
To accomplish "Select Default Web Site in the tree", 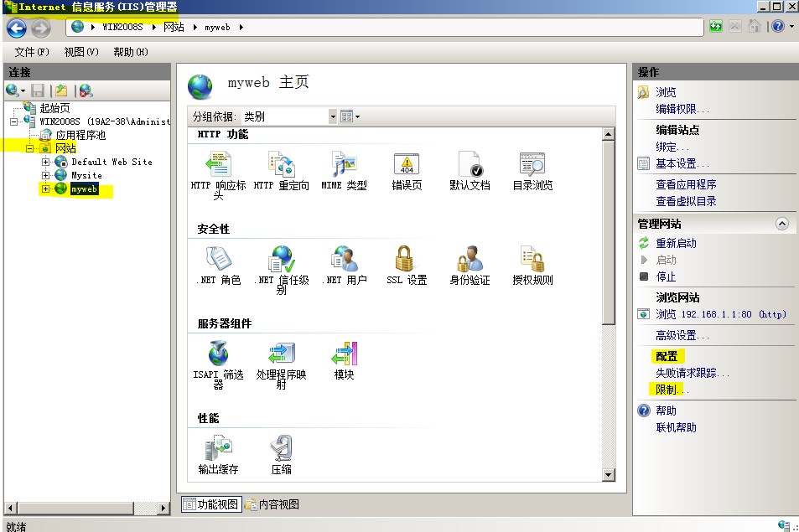I will pyautogui.click(x=112, y=162).
